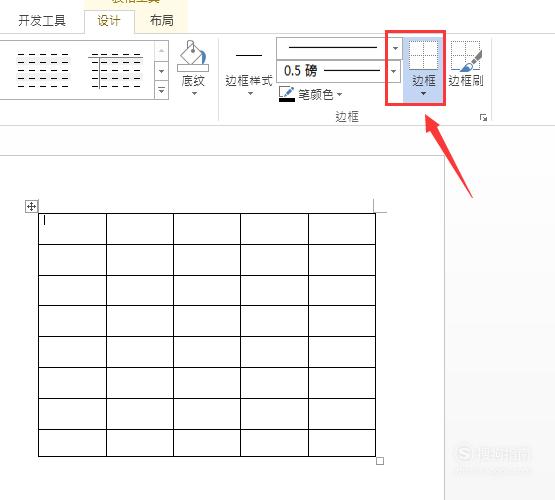Click the 底纹 shading paint bucket icon
The image size is (555, 500).
193,56
